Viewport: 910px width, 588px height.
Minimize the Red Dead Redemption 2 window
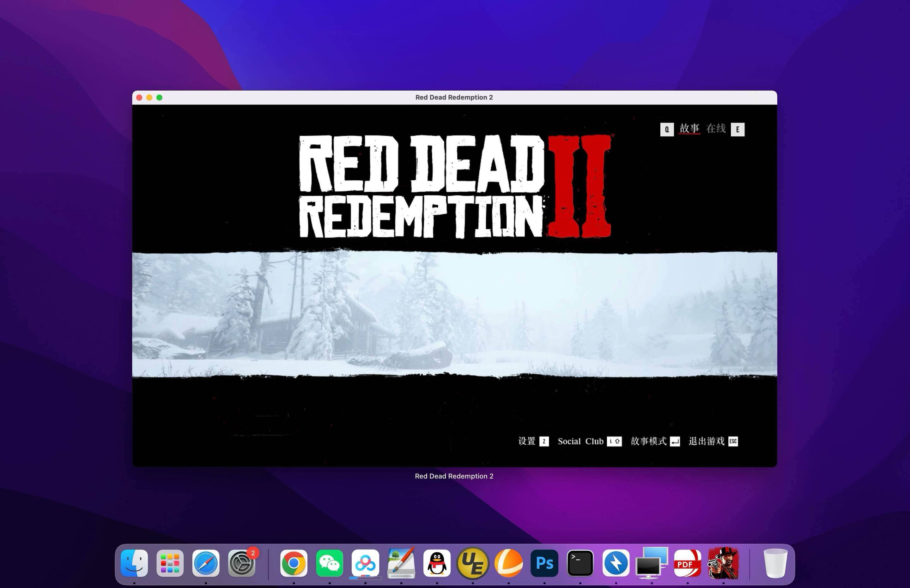pyautogui.click(x=149, y=98)
